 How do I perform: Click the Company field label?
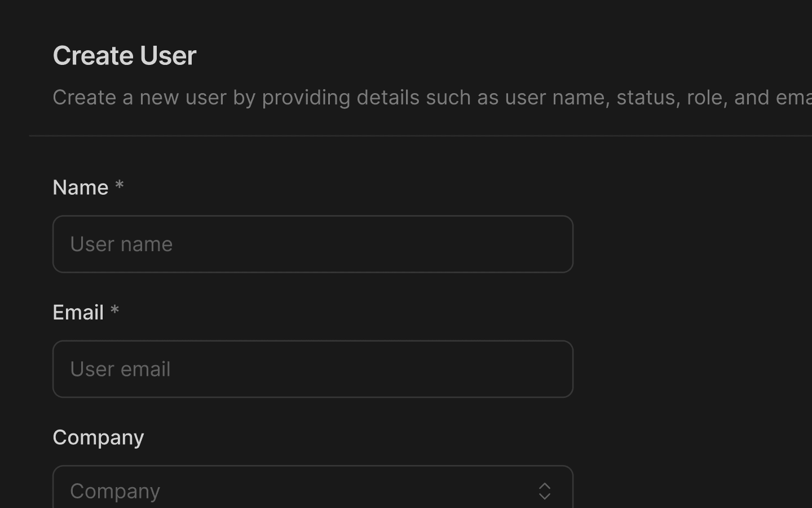pyautogui.click(x=98, y=437)
